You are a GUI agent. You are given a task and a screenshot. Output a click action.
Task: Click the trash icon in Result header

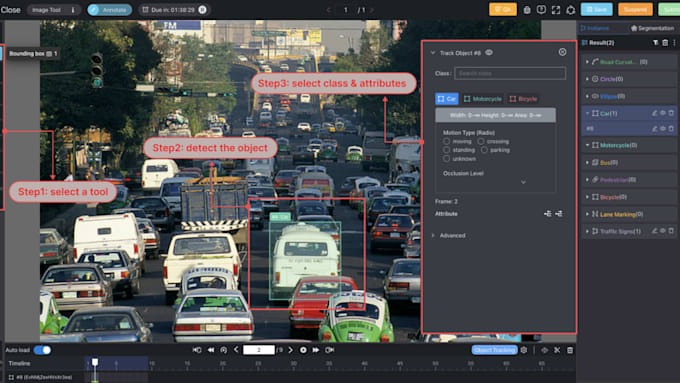[665, 43]
